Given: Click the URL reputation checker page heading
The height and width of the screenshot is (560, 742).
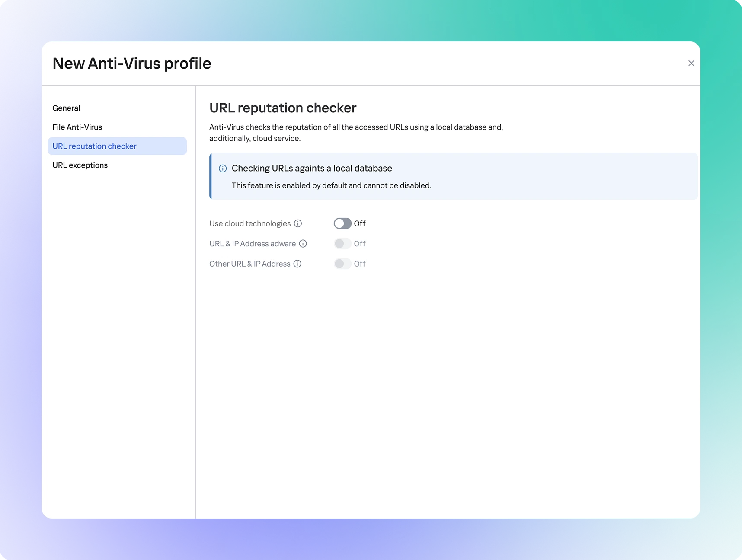Looking at the screenshot, I should pyautogui.click(x=283, y=108).
